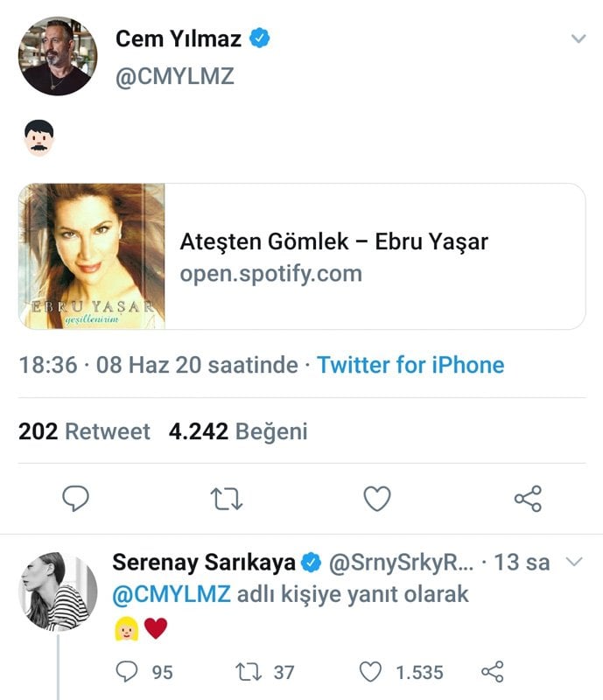Image resolution: width=603 pixels, height=700 pixels.
Task: Expand options for Serenay Sarıkaya's reply
Action: [x=575, y=562]
